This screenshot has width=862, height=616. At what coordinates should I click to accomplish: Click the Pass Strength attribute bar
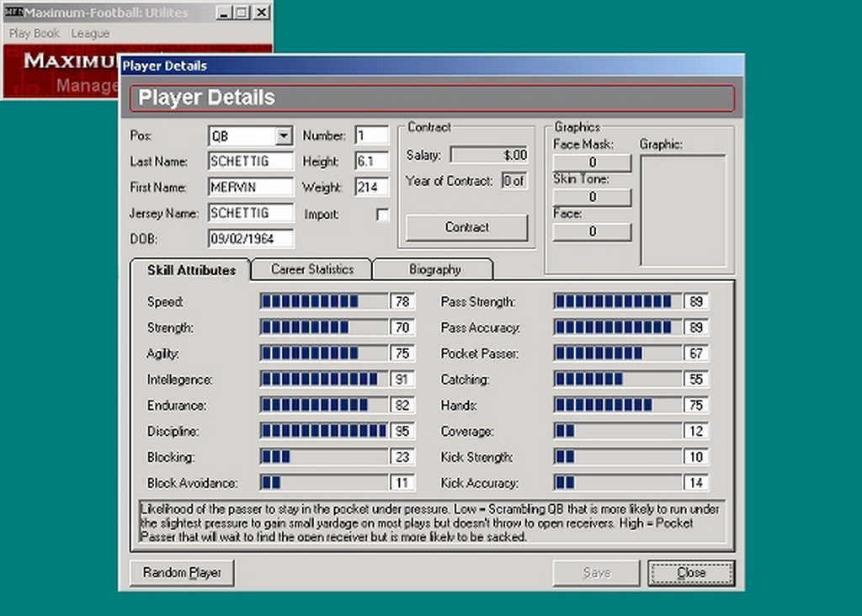coord(618,301)
